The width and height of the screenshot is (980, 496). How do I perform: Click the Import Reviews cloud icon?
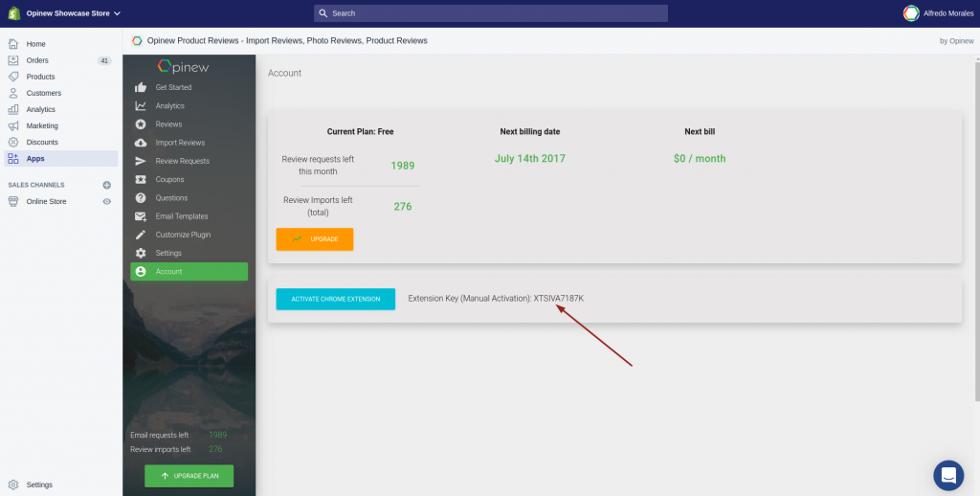tap(141, 143)
